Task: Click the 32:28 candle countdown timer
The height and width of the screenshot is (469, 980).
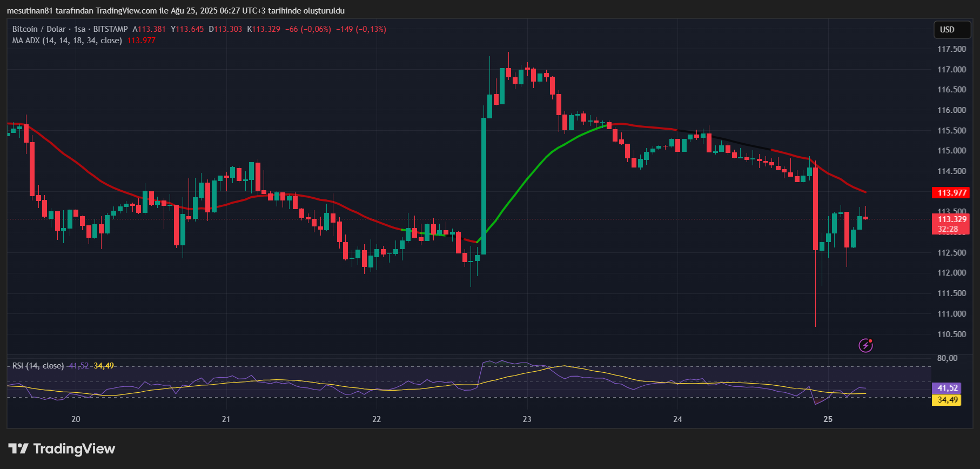Action: point(948,229)
